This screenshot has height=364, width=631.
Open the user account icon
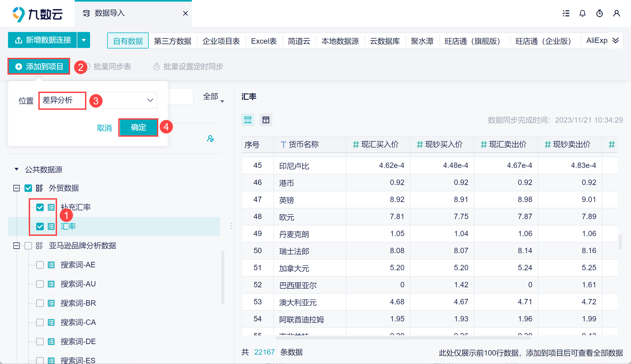tap(617, 13)
